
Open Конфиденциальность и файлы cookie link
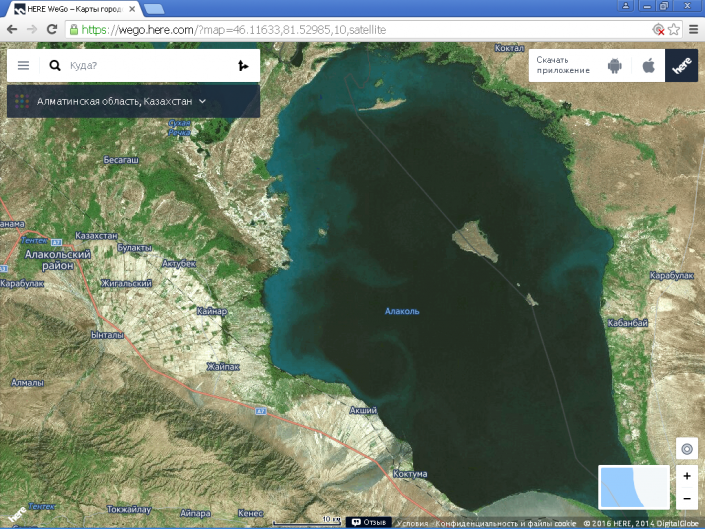505,523
